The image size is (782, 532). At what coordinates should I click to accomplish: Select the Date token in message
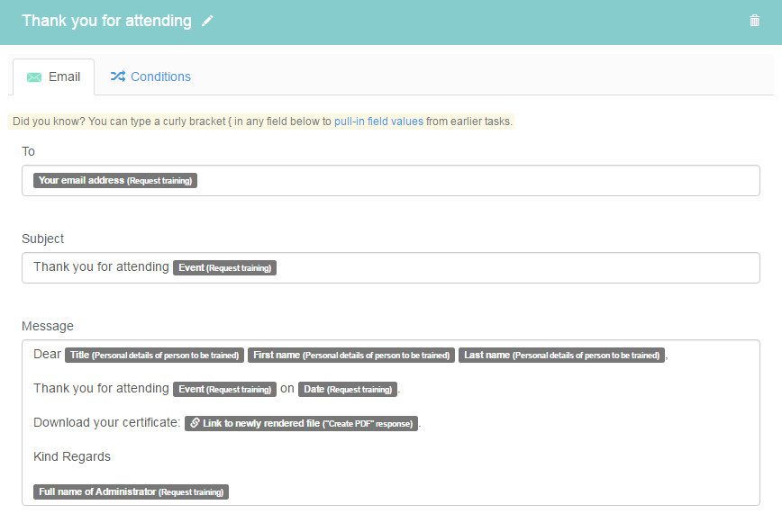(x=348, y=389)
